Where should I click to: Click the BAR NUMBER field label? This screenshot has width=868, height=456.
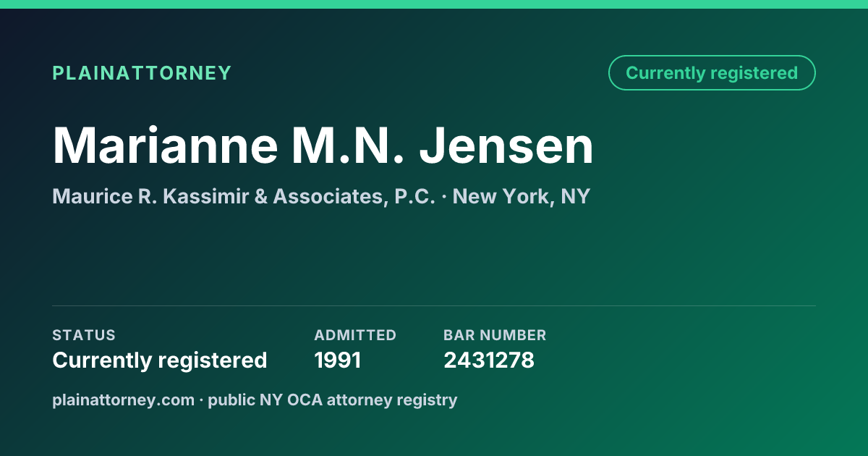[x=495, y=335]
